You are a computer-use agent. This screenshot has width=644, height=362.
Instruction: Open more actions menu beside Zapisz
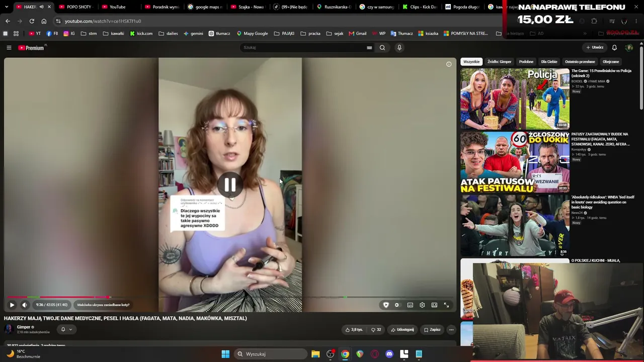pos(451,330)
